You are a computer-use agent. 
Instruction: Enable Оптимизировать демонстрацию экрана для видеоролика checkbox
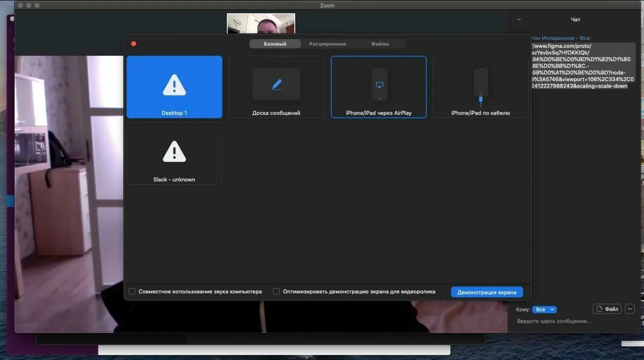276,292
